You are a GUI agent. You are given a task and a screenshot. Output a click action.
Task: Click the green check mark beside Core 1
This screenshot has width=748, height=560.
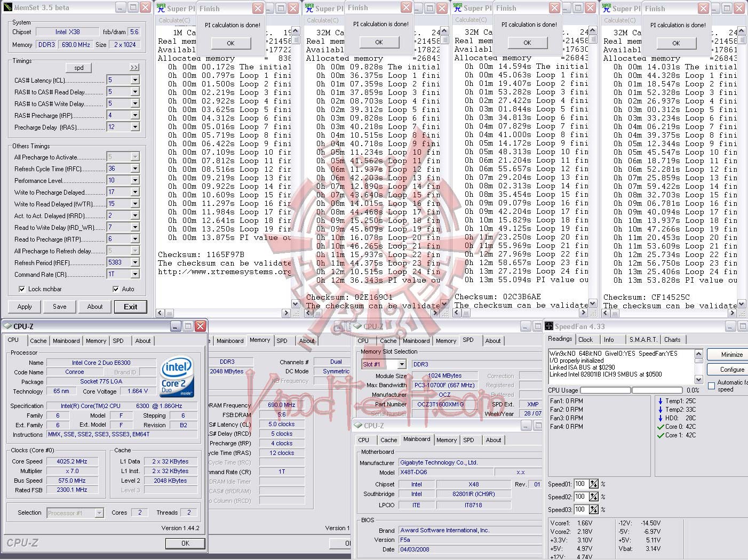tap(661, 435)
